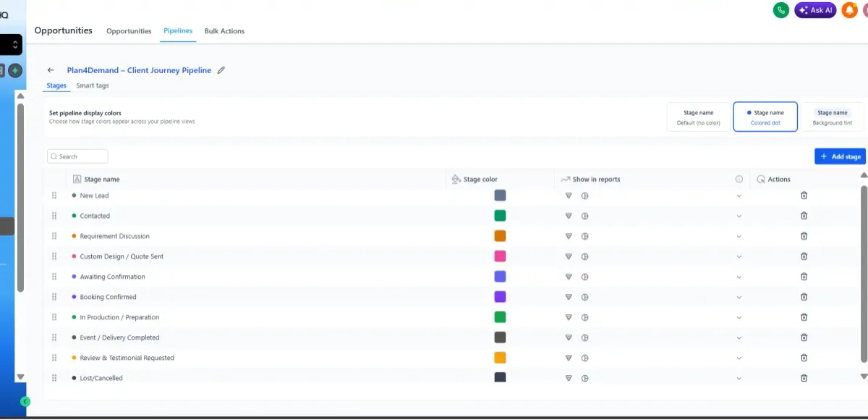Expand the Awaiting Confirmation row chevron
Viewport: 868px width, 420px height.
tap(739, 277)
